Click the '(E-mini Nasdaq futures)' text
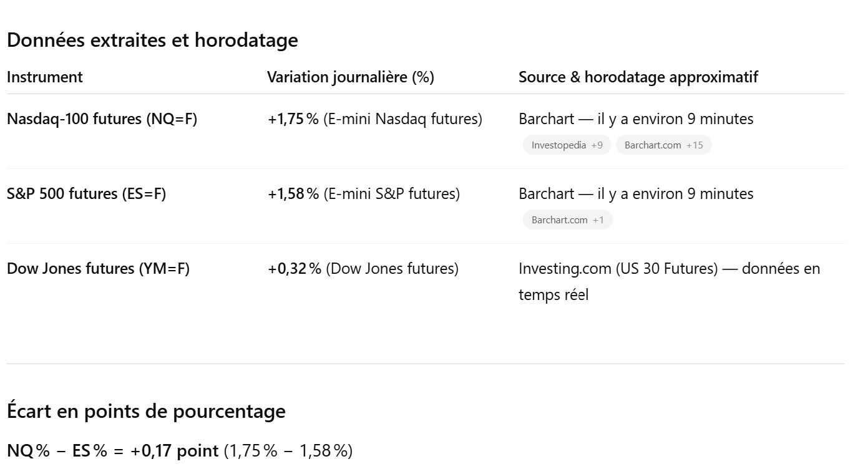868x469 pixels. tap(402, 119)
